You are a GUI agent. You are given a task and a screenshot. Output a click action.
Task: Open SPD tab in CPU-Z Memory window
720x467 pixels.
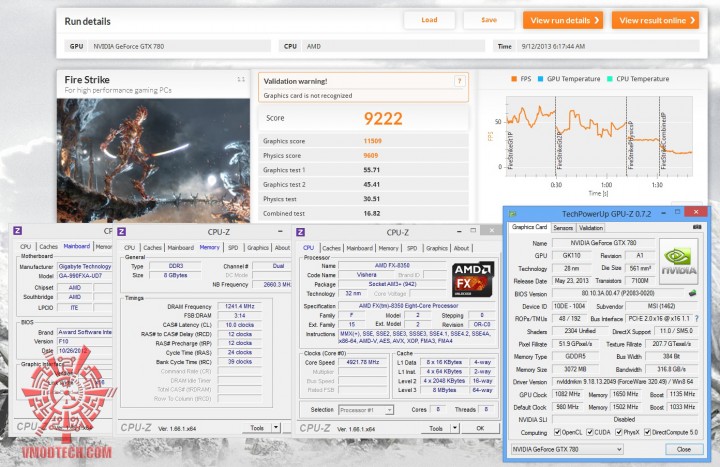(233, 248)
